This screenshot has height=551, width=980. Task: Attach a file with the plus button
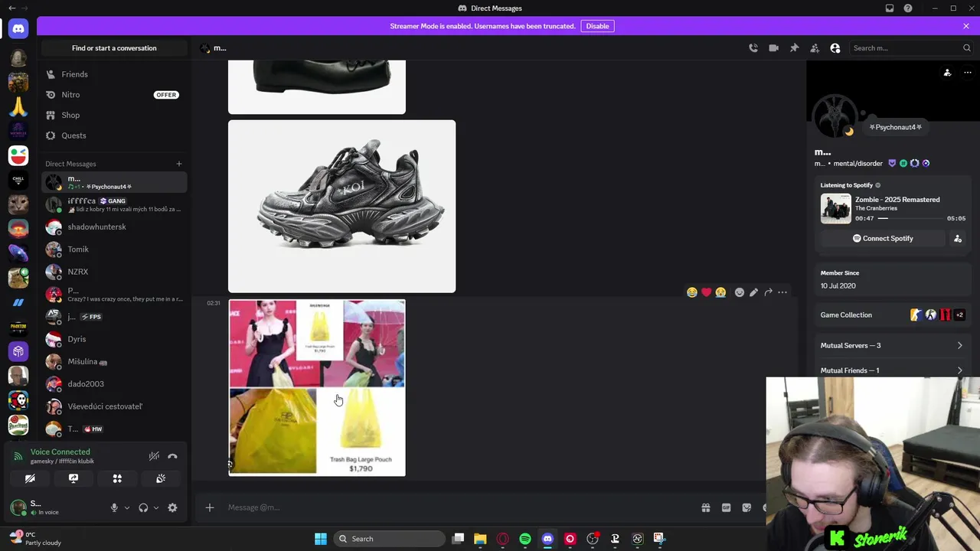click(x=210, y=507)
